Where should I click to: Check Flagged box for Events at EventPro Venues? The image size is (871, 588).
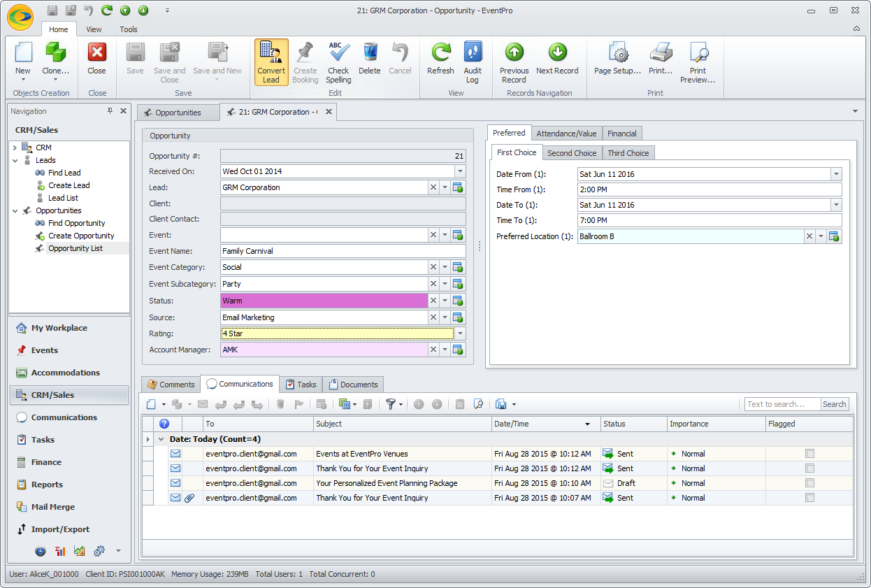coord(809,454)
